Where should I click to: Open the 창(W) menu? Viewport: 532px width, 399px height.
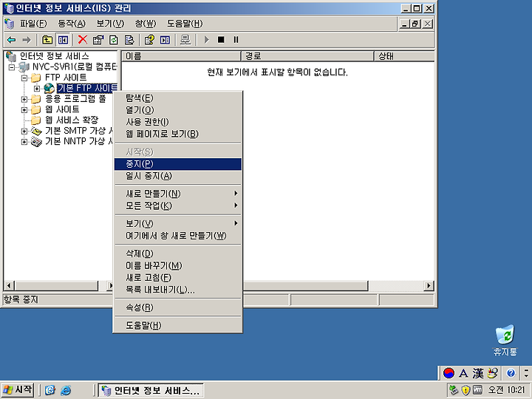point(146,24)
